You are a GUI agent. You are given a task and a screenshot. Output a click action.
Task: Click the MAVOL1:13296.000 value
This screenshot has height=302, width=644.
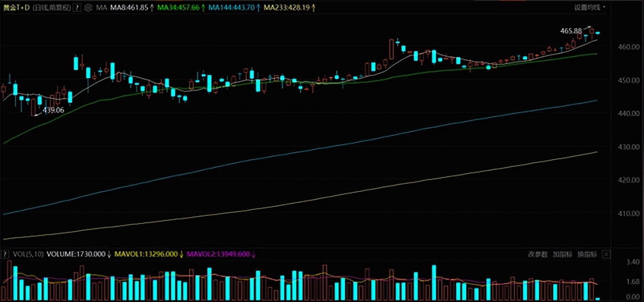pyautogui.click(x=146, y=254)
